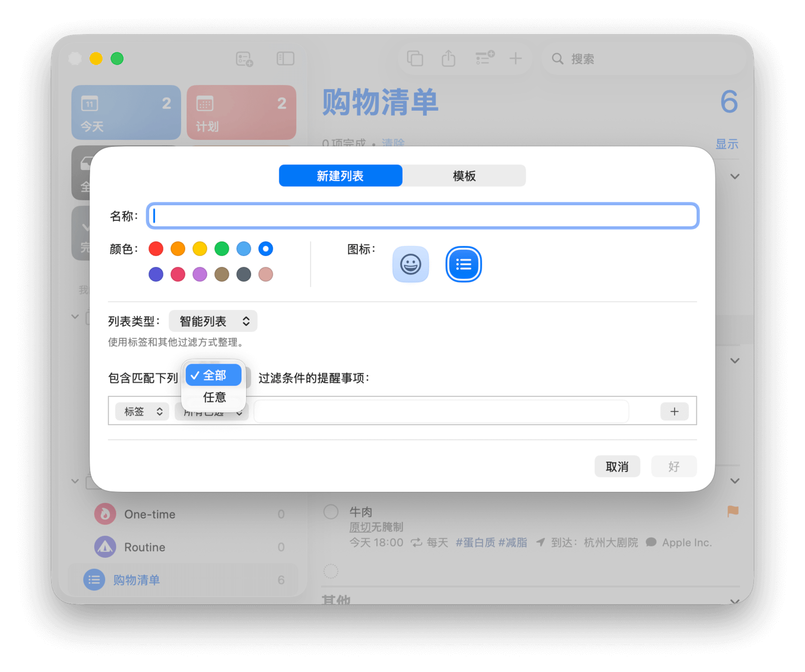Click the add reminder plus icon

(515, 59)
